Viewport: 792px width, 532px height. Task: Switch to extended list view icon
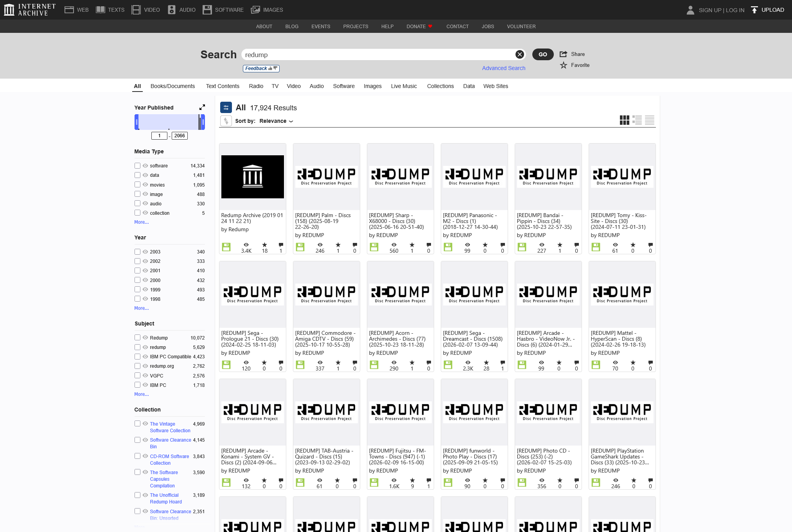[637, 120]
